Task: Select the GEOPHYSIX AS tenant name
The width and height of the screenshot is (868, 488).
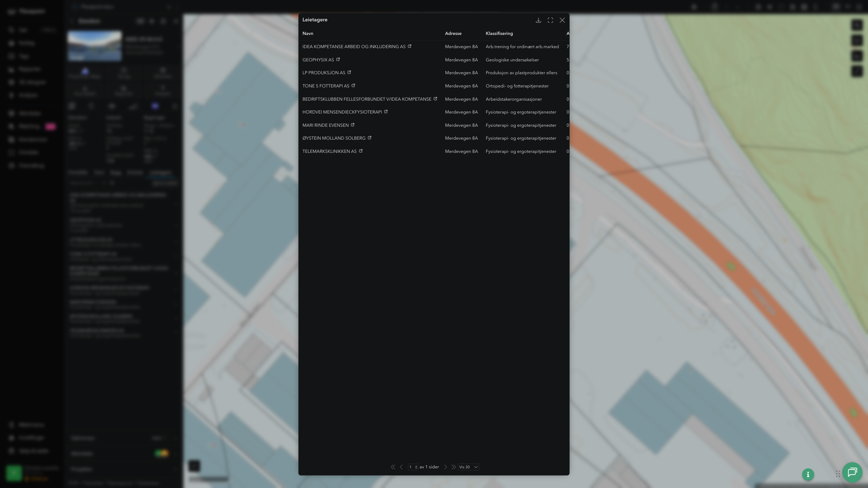Action: (x=318, y=60)
